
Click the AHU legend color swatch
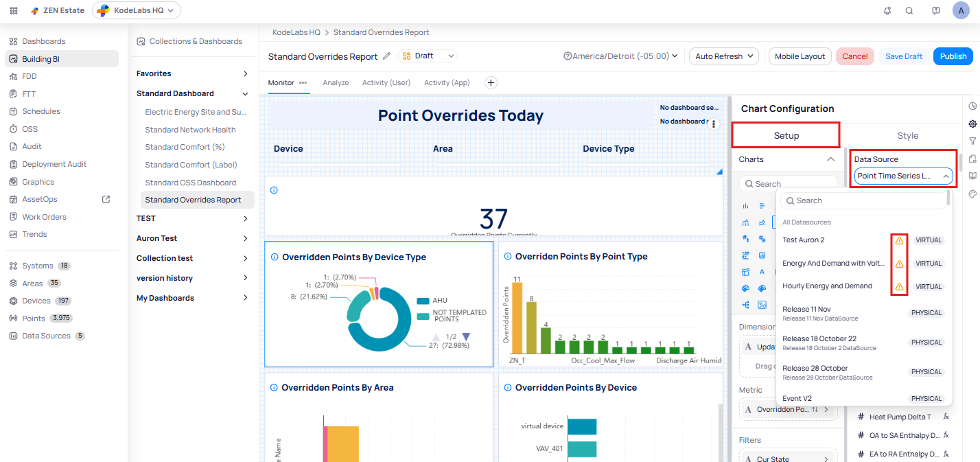[423, 301]
